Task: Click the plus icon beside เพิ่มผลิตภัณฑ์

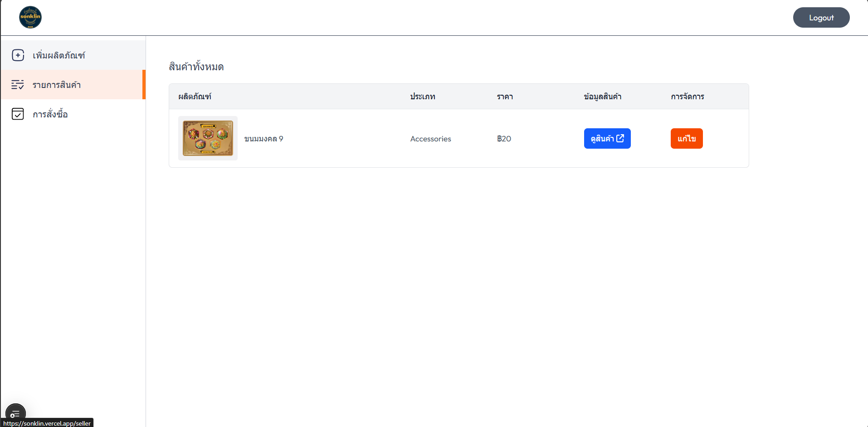Action: pos(18,55)
